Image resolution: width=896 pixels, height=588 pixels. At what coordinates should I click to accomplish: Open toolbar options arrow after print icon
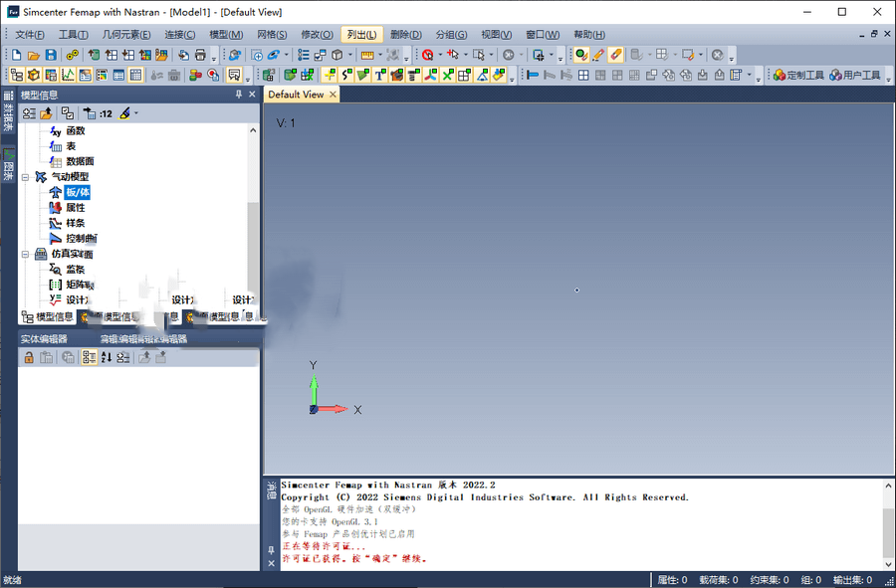coord(214,58)
